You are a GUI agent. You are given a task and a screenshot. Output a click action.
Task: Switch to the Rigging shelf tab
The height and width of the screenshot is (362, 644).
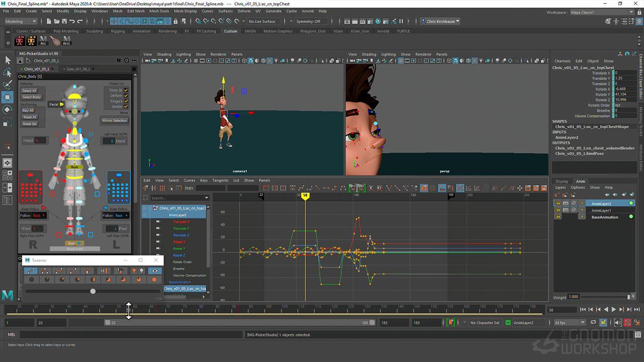(117, 31)
